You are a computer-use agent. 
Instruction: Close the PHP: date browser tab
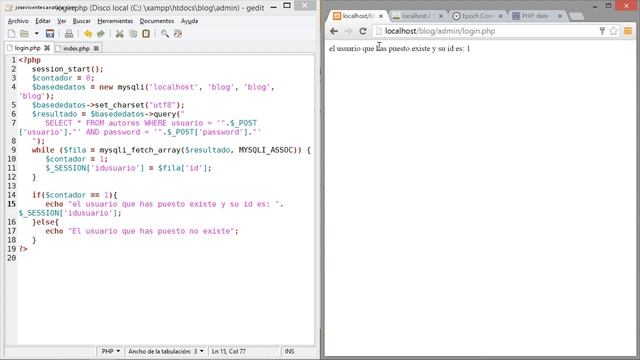(x=560, y=16)
